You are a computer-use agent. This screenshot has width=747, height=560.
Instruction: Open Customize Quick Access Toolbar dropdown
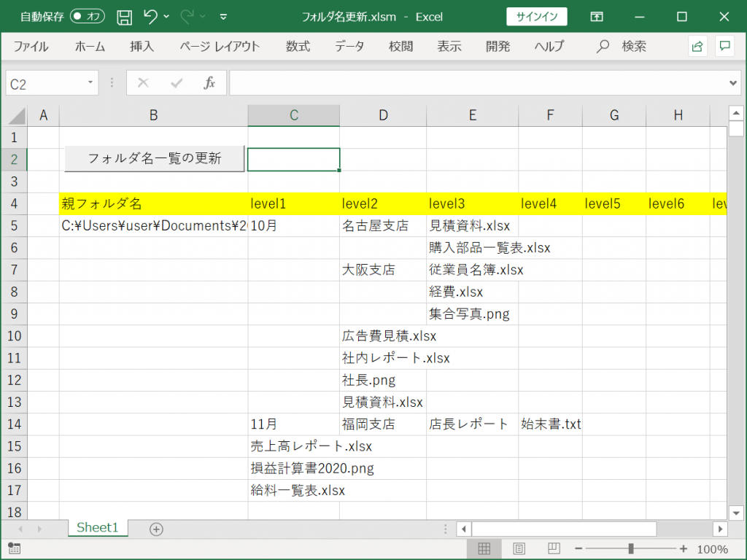tap(223, 17)
